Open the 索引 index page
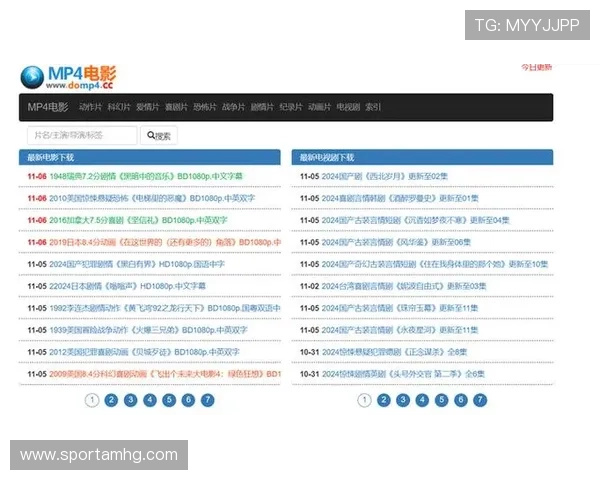The height and width of the screenshot is (480, 600). 373,107
